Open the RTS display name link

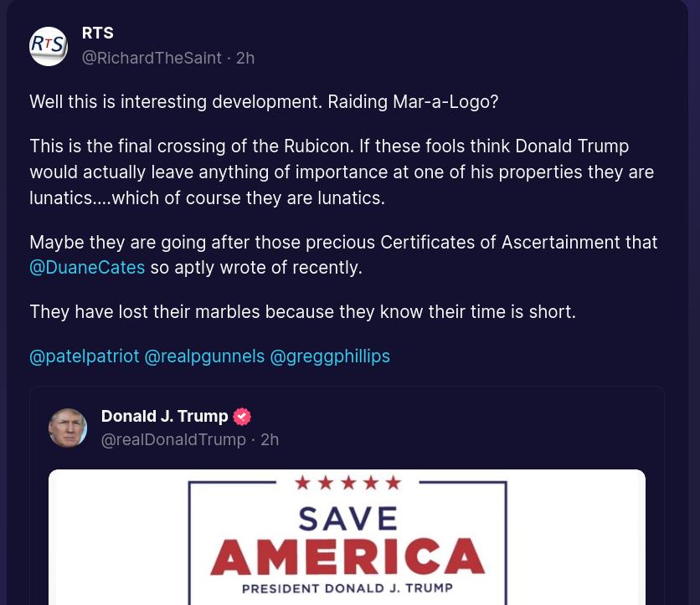coord(97,33)
